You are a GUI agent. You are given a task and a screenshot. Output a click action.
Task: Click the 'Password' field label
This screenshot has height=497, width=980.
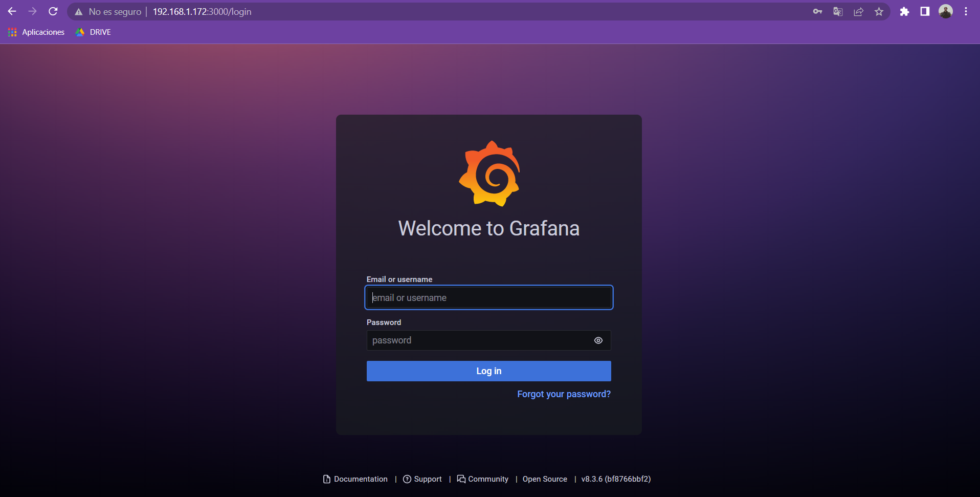pyautogui.click(x=384, y=322)
